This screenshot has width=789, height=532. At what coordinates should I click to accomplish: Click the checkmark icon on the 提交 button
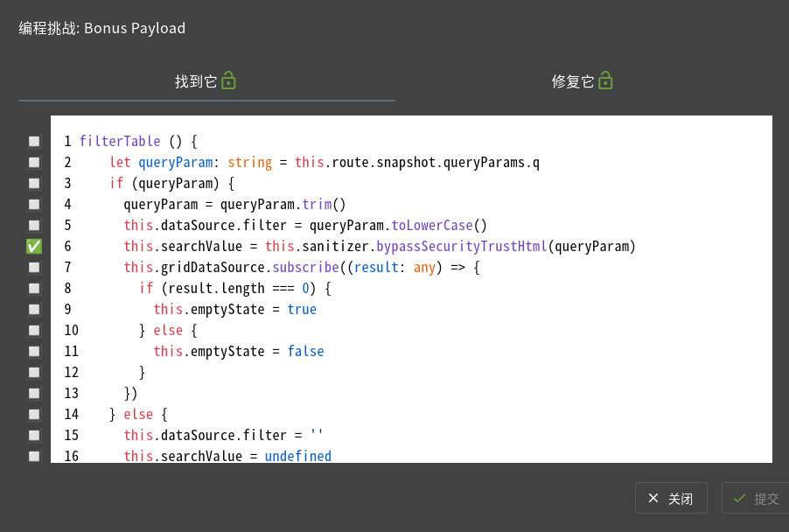coord(739,498)
